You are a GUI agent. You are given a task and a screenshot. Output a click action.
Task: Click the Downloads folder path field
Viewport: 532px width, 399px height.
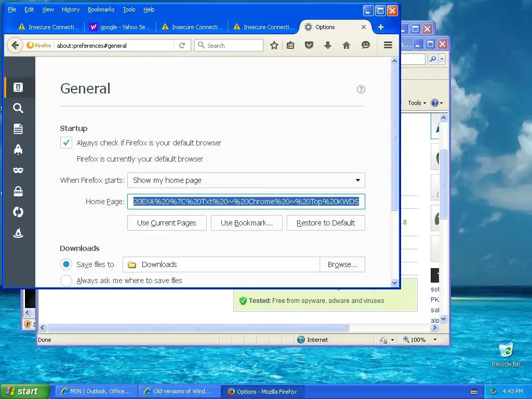click(x=221, y=264)
